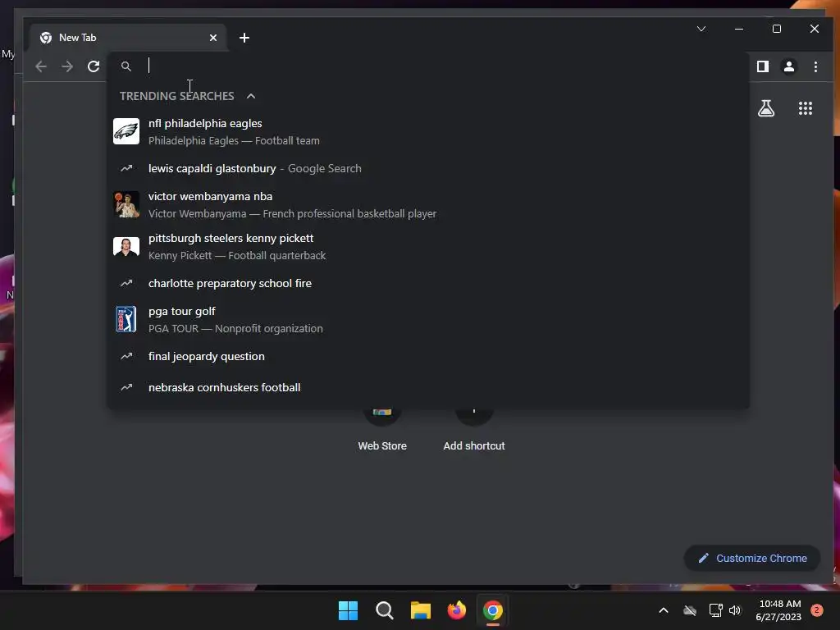The image size is (840, 630).
Task: Click the back navigation arrow
Action: click(x=41, y=66)
